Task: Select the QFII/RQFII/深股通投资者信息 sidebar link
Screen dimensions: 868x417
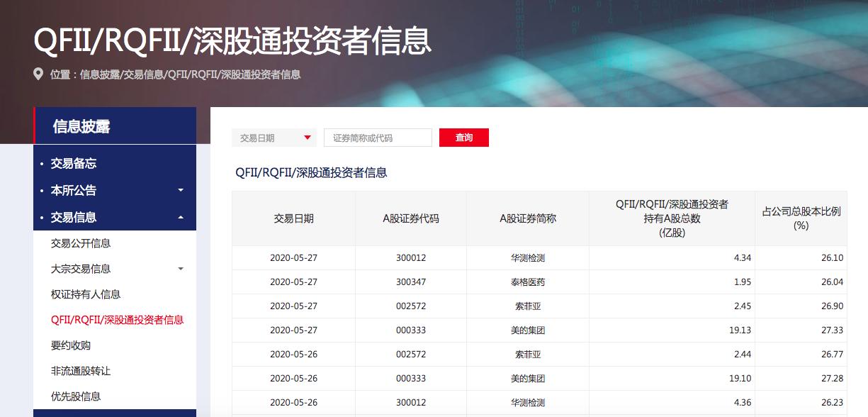Action: [118, 320]
